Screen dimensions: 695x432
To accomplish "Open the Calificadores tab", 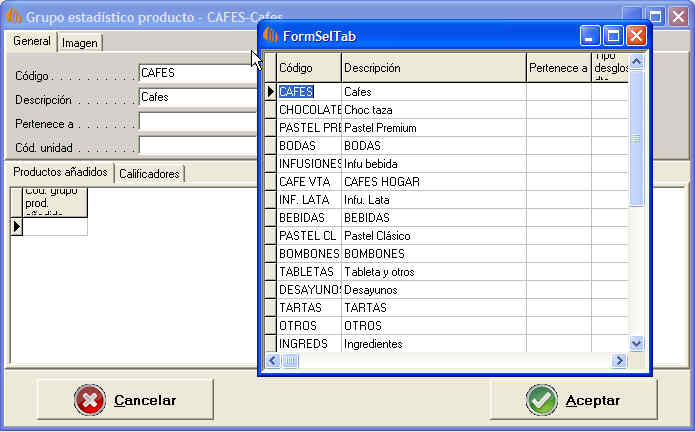I will pyautogui.click(x=150, y=174).
